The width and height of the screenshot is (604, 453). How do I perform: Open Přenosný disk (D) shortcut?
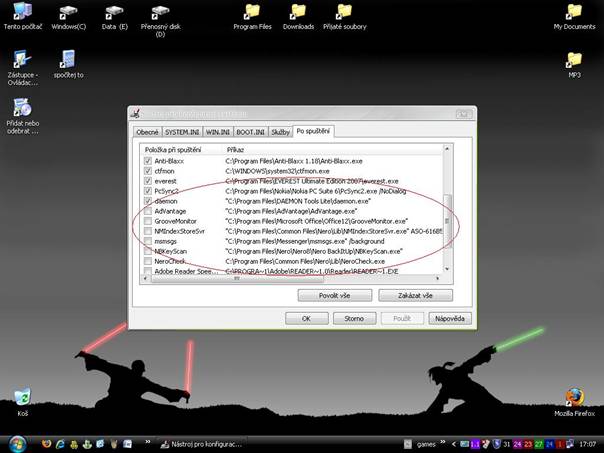click(x=160, y=20)
